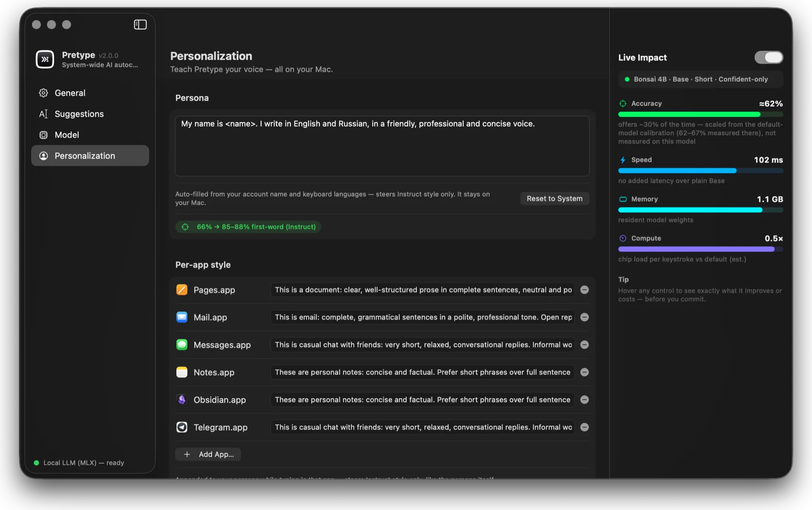Viewport: 812px width, 510px height.
Task: Toggle the sidebar visibility icon
Action: pos(140,24)
